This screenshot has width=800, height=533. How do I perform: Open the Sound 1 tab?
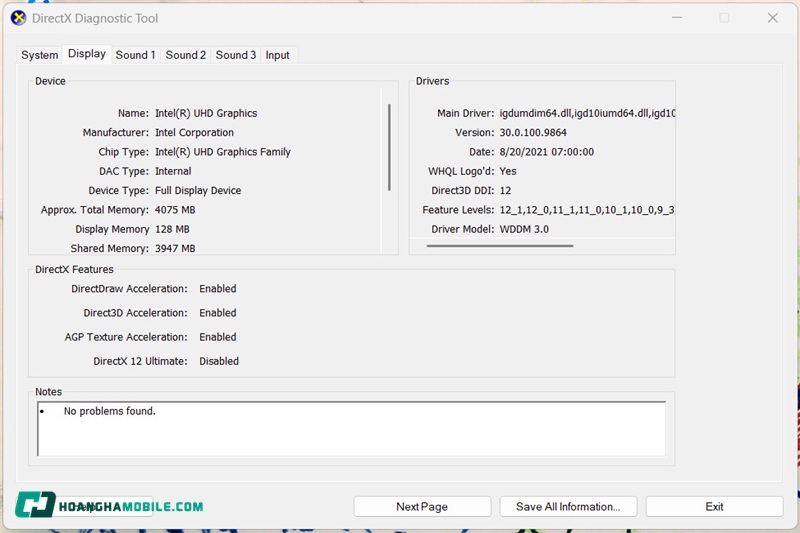tap(135, 55)
